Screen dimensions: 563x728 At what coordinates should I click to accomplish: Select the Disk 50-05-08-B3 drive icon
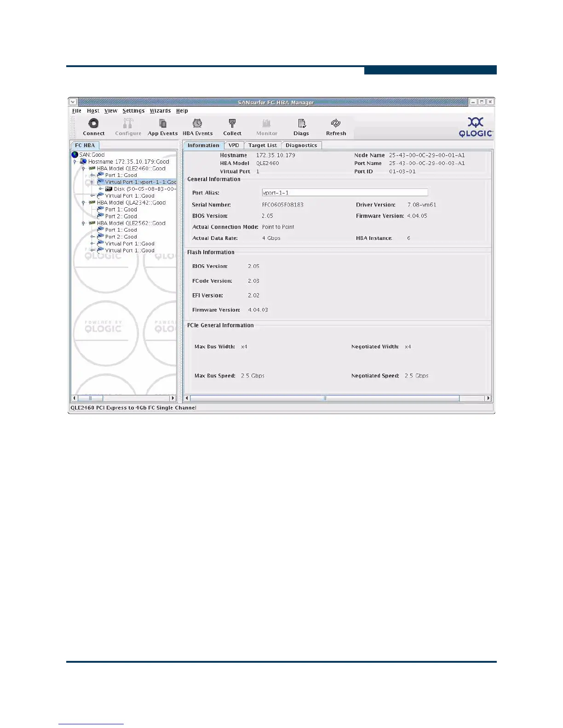pyautogui.click(x=109, y=188)
